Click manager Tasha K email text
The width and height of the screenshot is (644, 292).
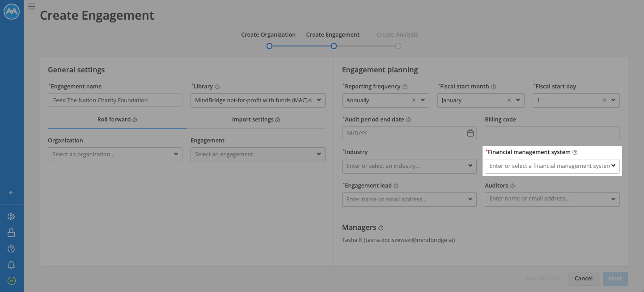pos(398,240)
